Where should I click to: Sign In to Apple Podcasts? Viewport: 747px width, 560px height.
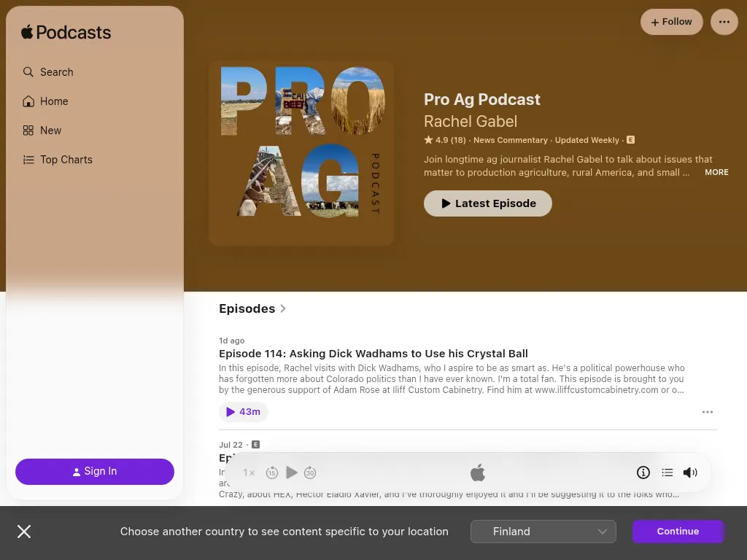tap(95, 472)
